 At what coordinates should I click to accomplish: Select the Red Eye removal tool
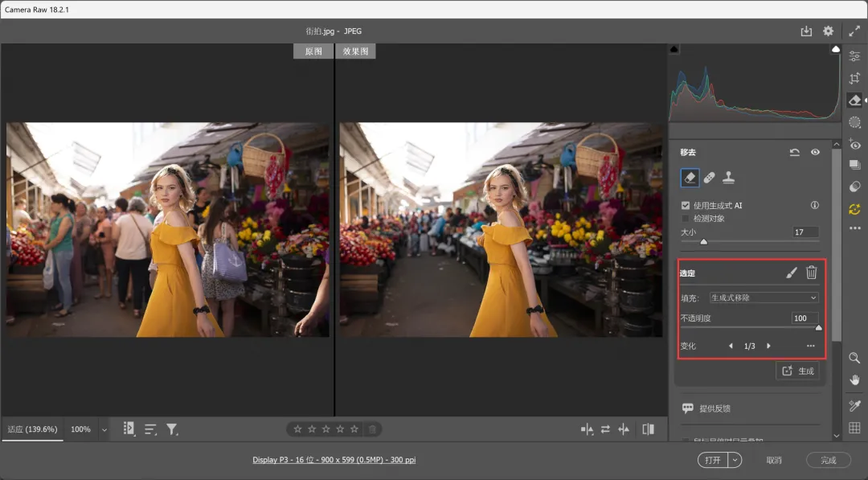tap(854, 144)
